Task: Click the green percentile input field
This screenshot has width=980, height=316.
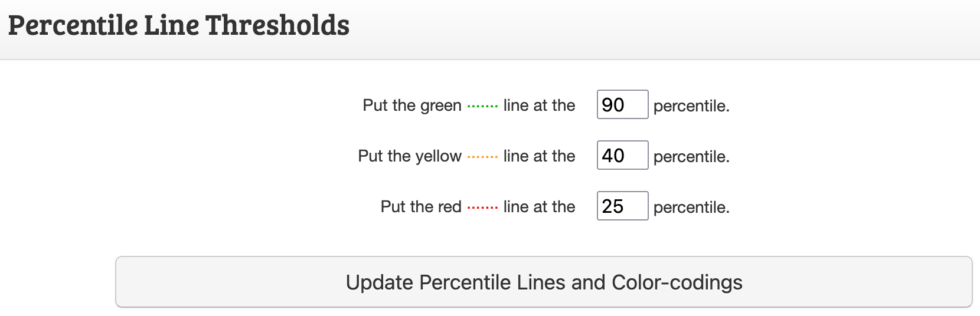Action: point(622,105)
